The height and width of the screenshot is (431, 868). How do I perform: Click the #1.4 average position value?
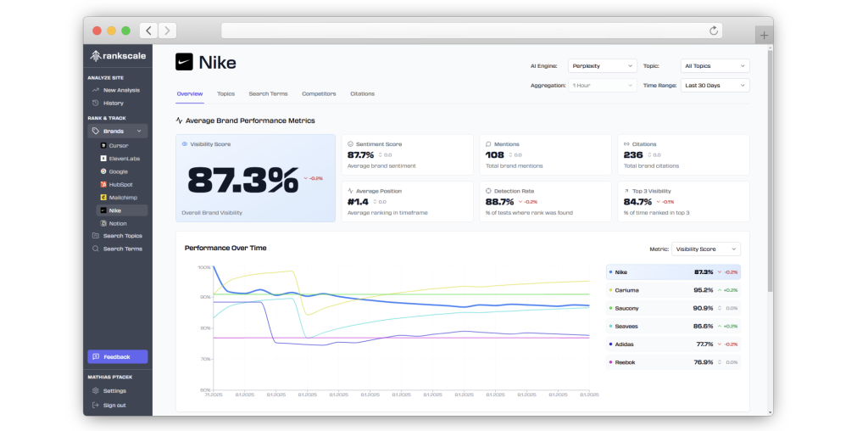click(x=358, y=202)
